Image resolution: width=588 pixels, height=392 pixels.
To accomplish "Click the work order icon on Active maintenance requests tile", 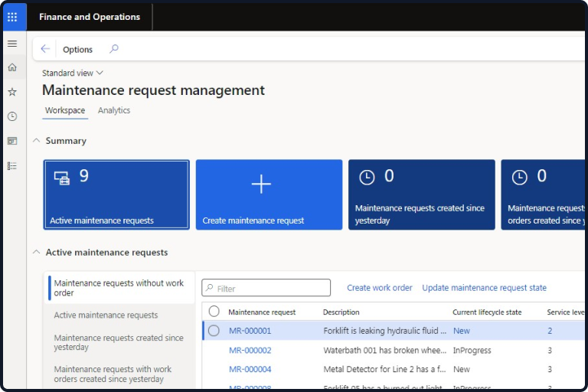I will 62,178.
